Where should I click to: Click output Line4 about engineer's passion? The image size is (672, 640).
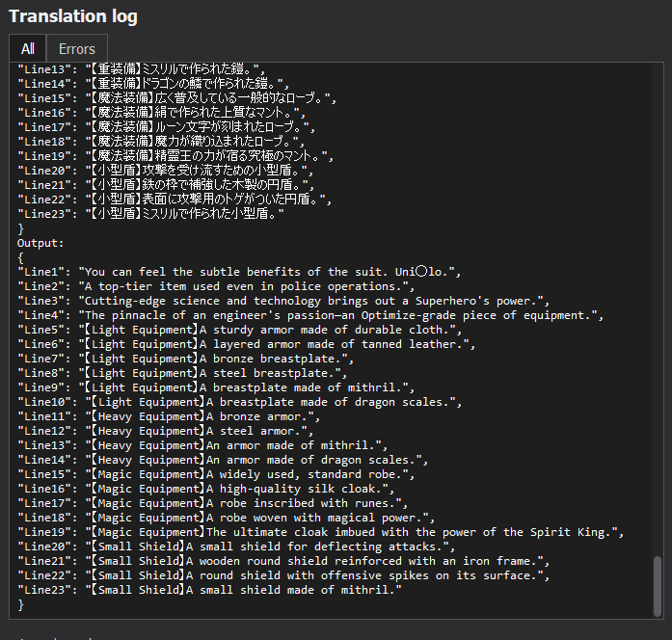pyautogui.click(x=310, y=315)
